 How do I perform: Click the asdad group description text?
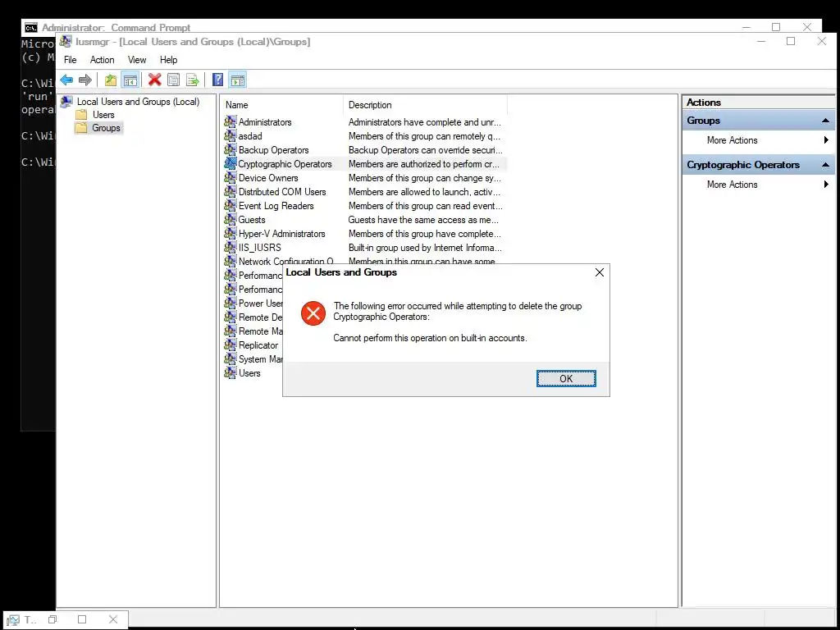pyautogui.click(x=424, y=136)
